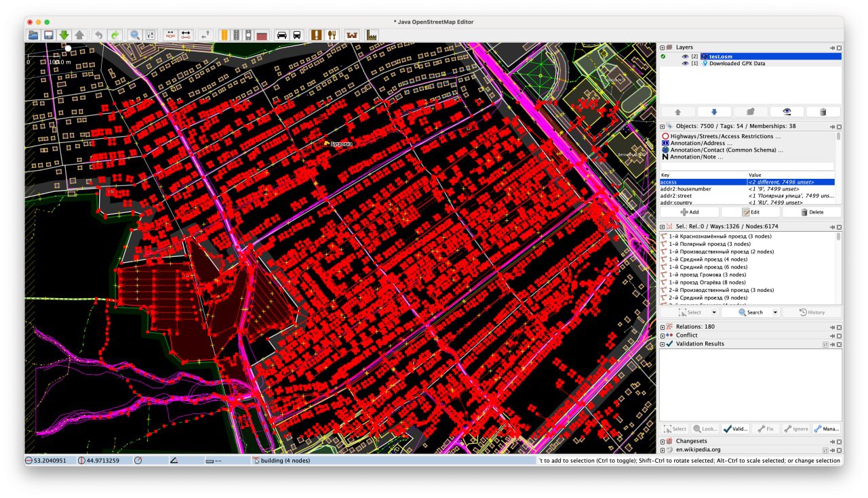Choose the roundabout road preset icon
Viewport: 868px width, 498px height.
(x=249, y=35)
